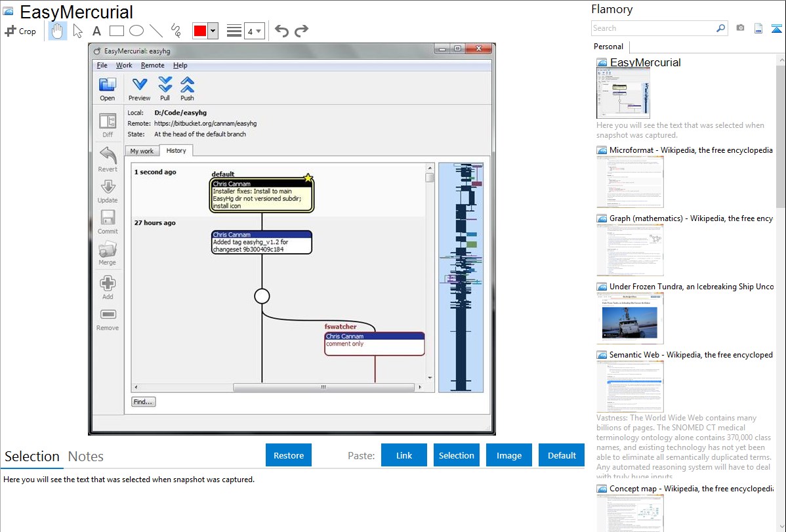Screen dimensions: 786x532
Task: Click the history overview minimap panel
Action: coord(461,277)
